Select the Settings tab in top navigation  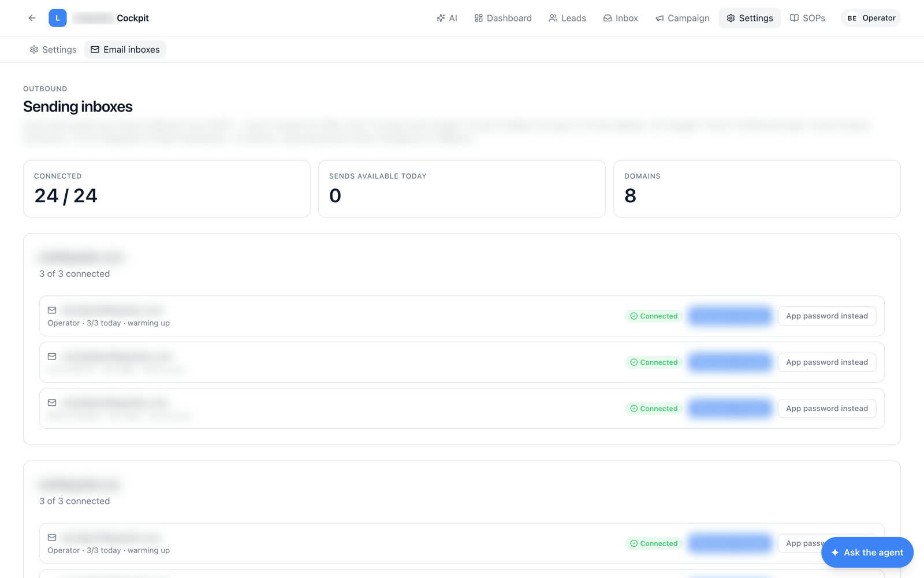(750, 18)
